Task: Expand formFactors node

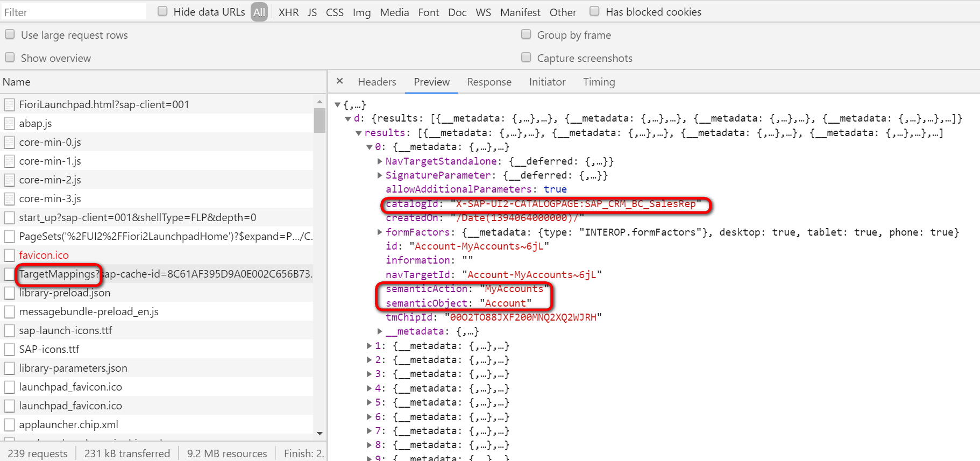Action: point(380,232)
